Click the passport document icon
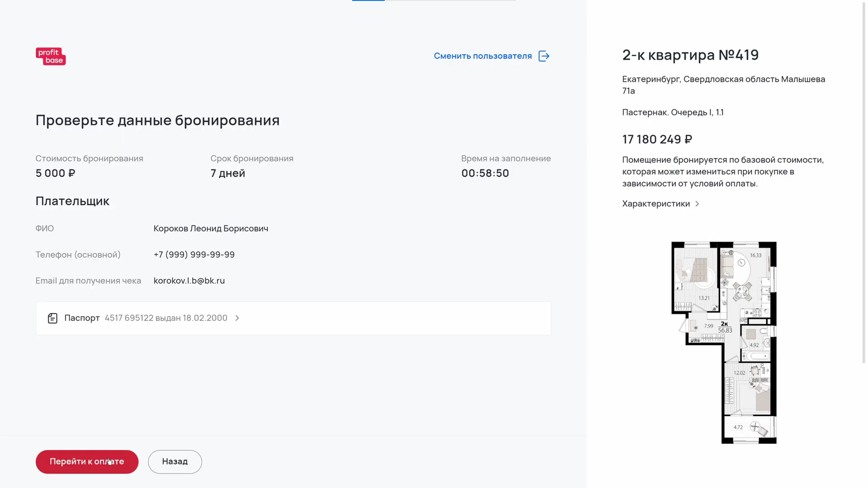This screenshot has height=488, width=868. coord(52,318)
